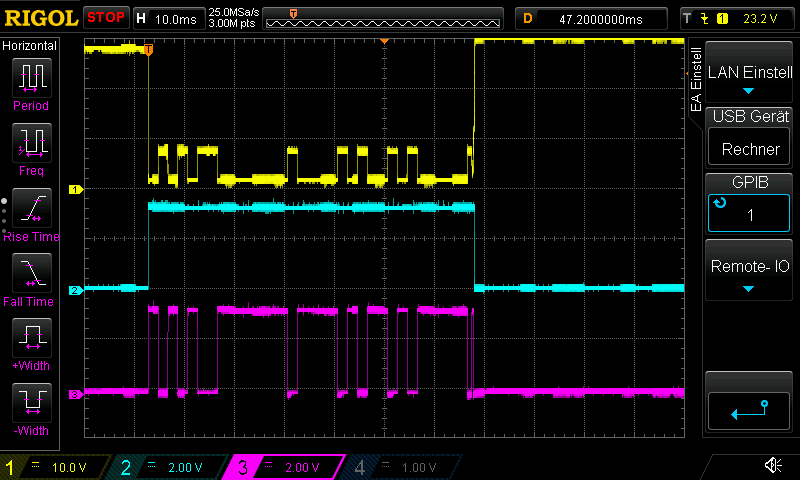This screenshot has width=800, height=480.
Task: Click the horizontal timebase 10.0ms value
Action: 176,19
